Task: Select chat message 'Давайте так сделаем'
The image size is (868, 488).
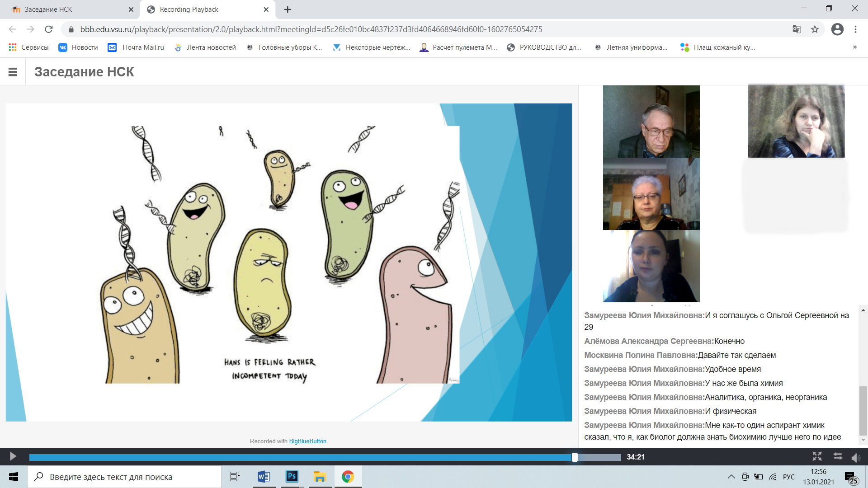Action: coord(737,355)
